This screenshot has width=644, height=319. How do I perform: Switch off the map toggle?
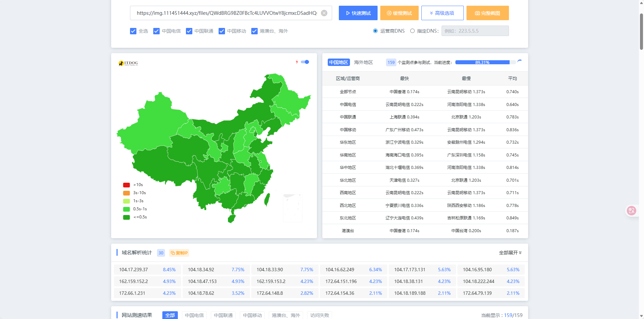(305, 62)
